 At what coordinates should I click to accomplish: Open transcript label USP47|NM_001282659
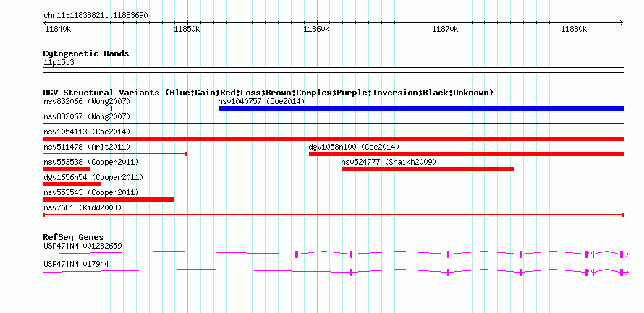tap(82, 246)
